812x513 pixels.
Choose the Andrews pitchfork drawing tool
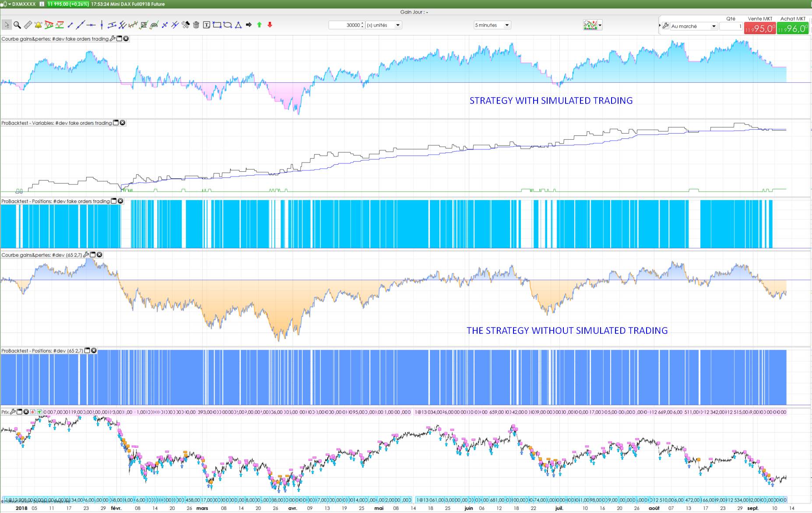coord(123,25)
